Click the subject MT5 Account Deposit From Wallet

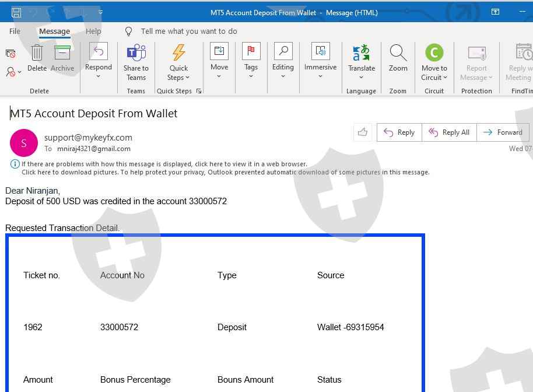tap(93, 114)
